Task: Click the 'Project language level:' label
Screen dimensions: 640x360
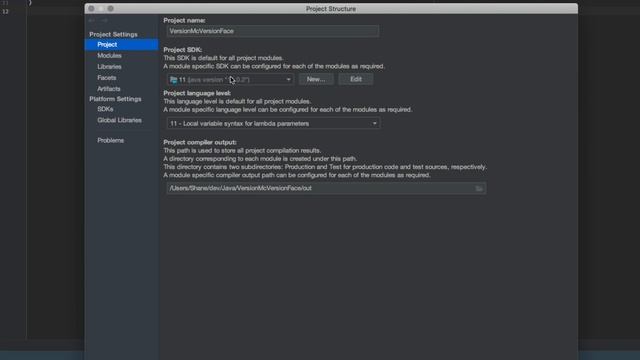Action: pos(197,93)
